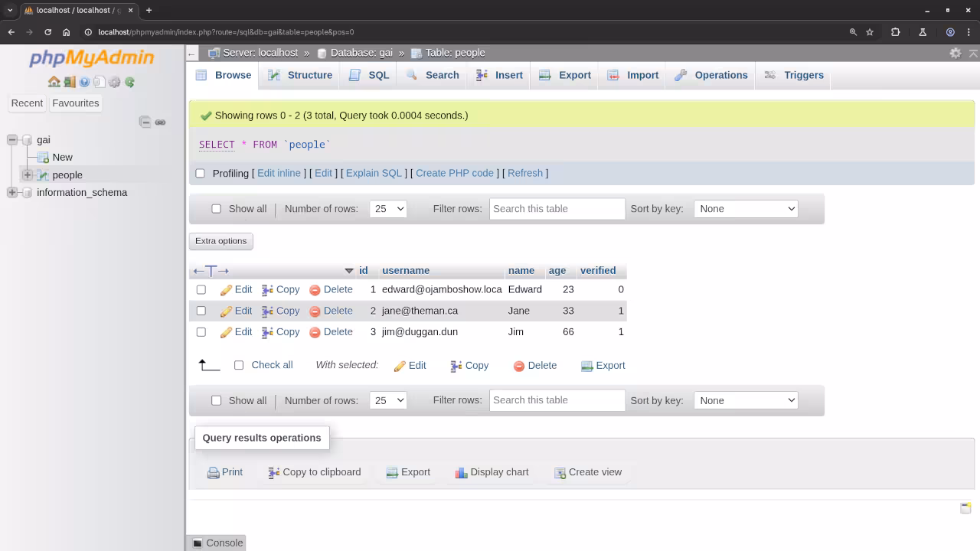Select the row checkbox for Jane
This screenshot has width=980, height=551.
point(201,311)
